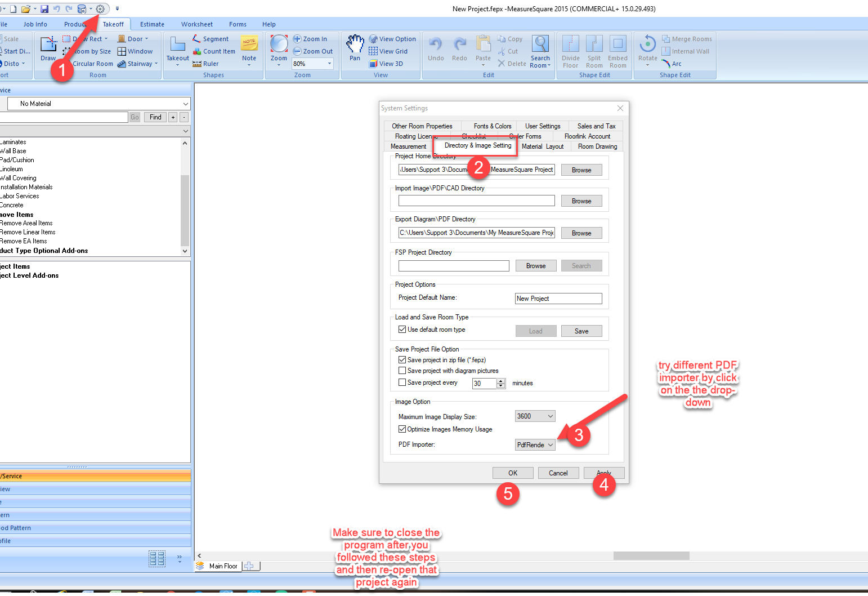Select the Ruler tool
Image resolution: width=868 pixels, height=596 pixels.
coord(205,64)
